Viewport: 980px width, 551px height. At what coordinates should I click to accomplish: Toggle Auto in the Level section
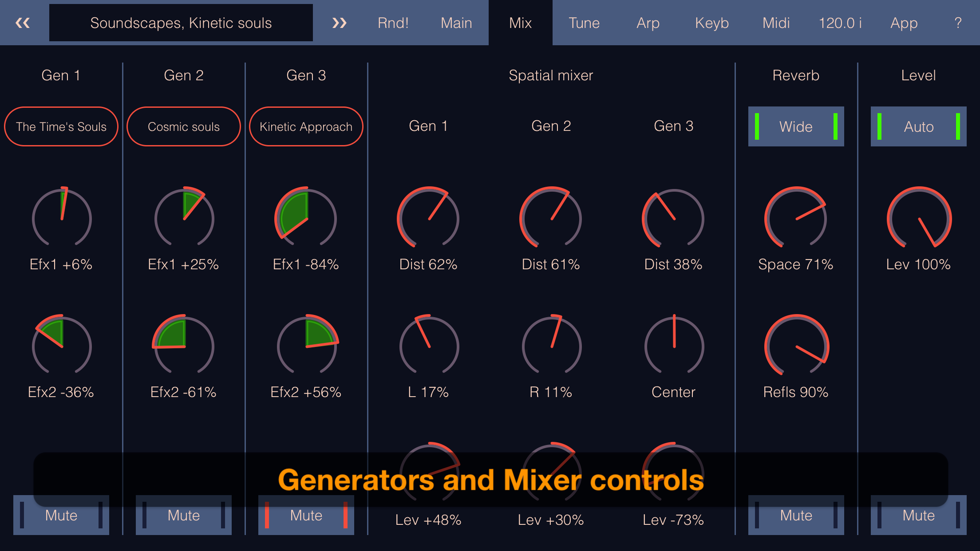pyautogui.click(x=918, y=126)
